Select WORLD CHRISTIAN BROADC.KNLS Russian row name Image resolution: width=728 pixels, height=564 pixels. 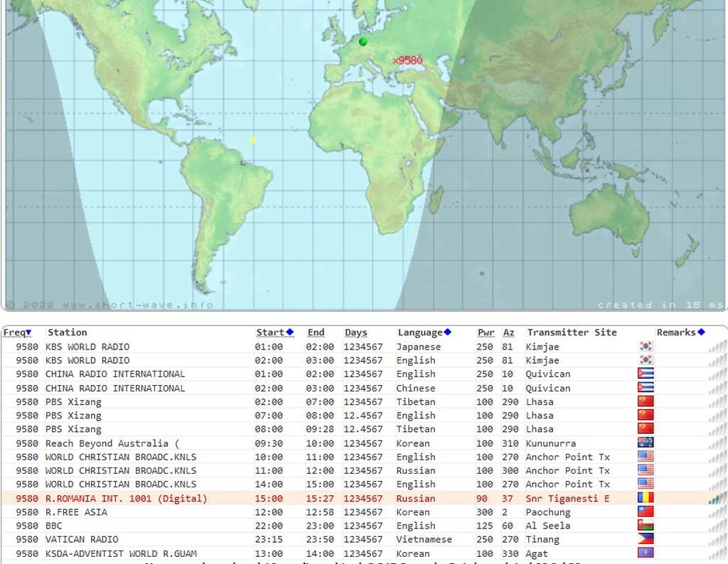click(121, 470)
